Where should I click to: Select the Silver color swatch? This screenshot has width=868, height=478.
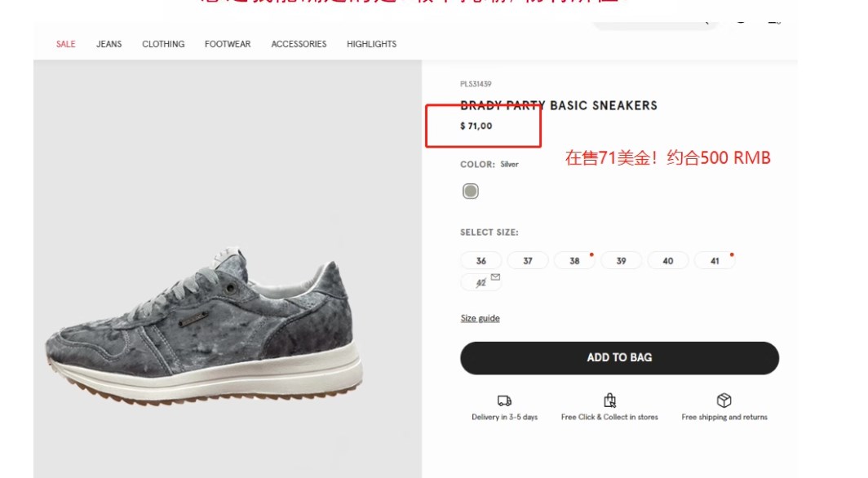[x=471, y=192]
